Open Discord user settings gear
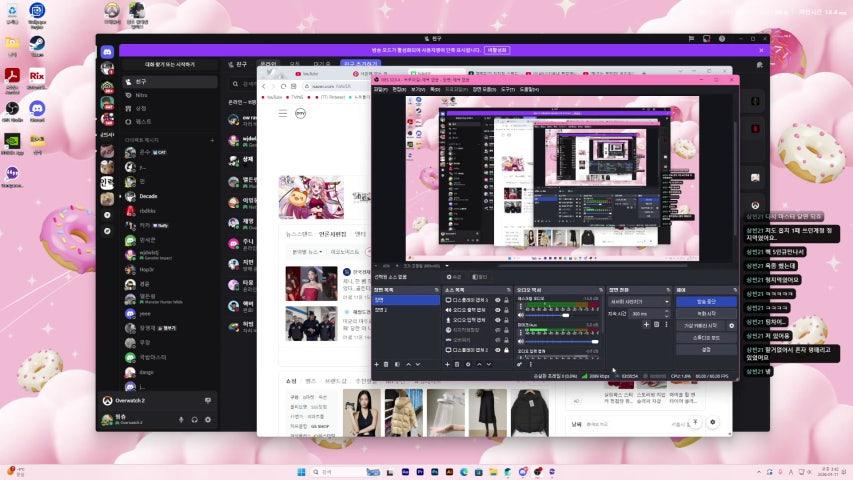The height and width of the screenshot is (480, 853). point(208,420)
